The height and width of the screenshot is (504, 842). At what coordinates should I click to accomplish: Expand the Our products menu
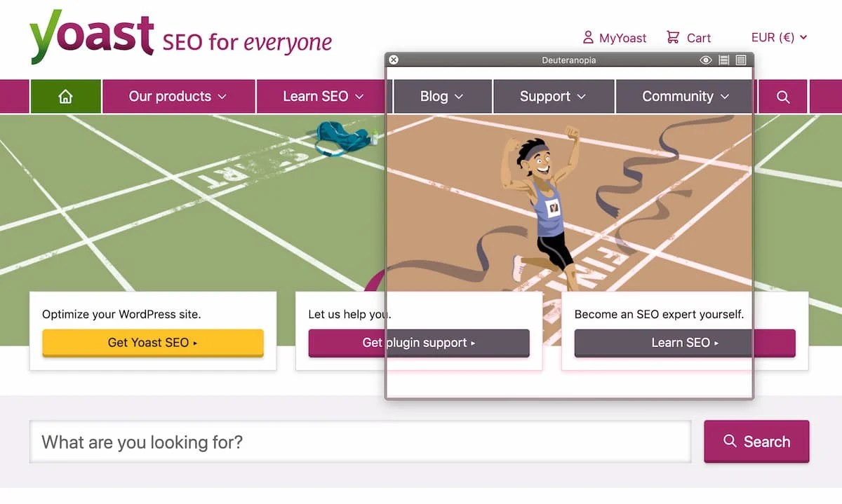pyautogui.click(x=178, y=97)
